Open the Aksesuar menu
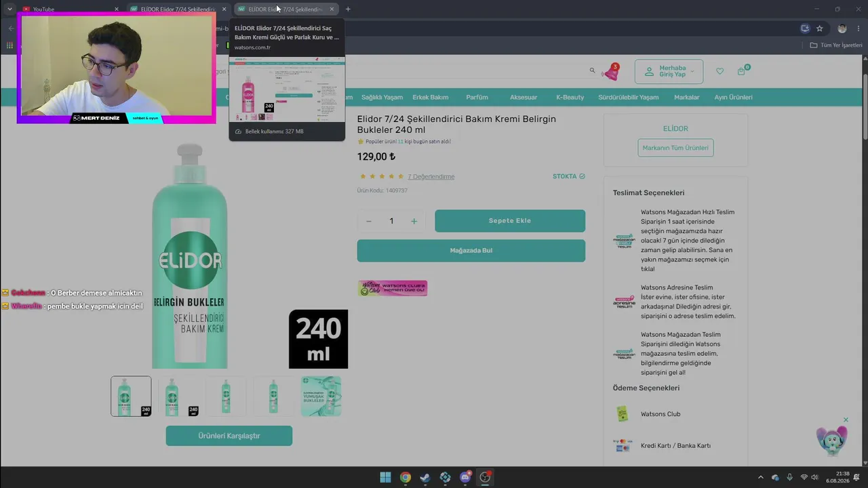868x488 pixels. point(524,97)
